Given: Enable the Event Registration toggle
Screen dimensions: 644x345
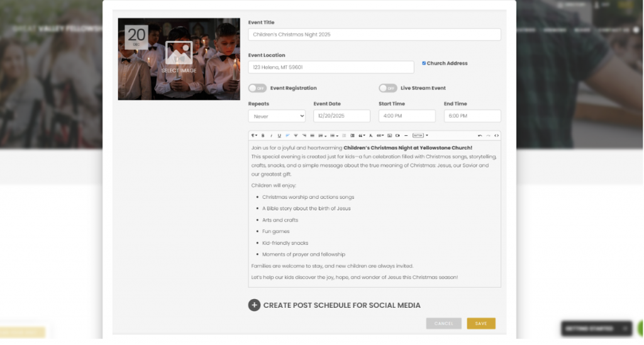Looking at the screenshot, I should click(x=257, y=88).
